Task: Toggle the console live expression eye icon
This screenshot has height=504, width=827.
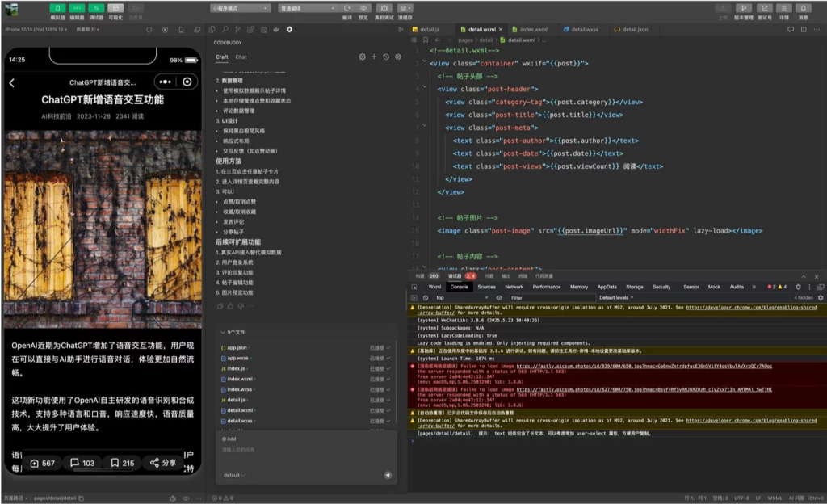Action: [x=499, y=298]
